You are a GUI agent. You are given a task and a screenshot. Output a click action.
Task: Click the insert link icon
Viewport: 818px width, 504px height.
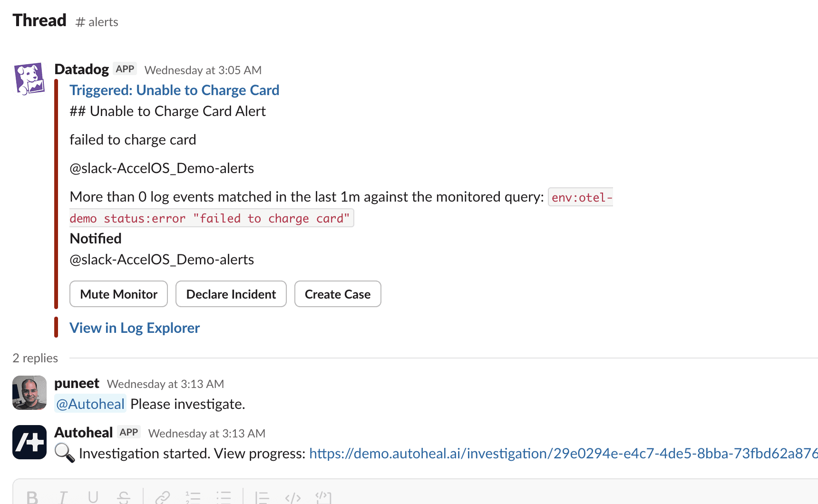pyautogui.click(x=163, y=497)
